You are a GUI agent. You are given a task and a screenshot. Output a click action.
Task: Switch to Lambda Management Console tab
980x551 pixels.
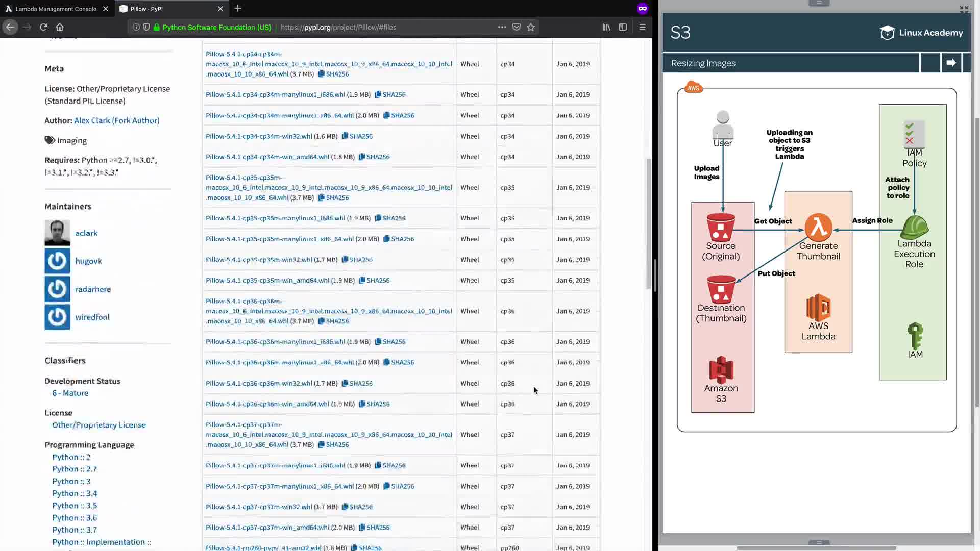(x=55, y=9)
